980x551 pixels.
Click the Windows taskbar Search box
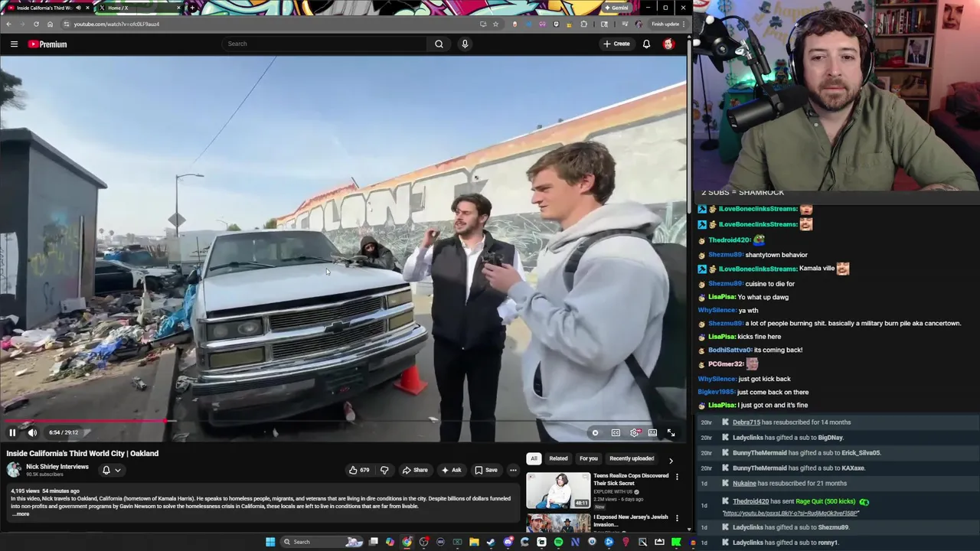click(322, 542)
